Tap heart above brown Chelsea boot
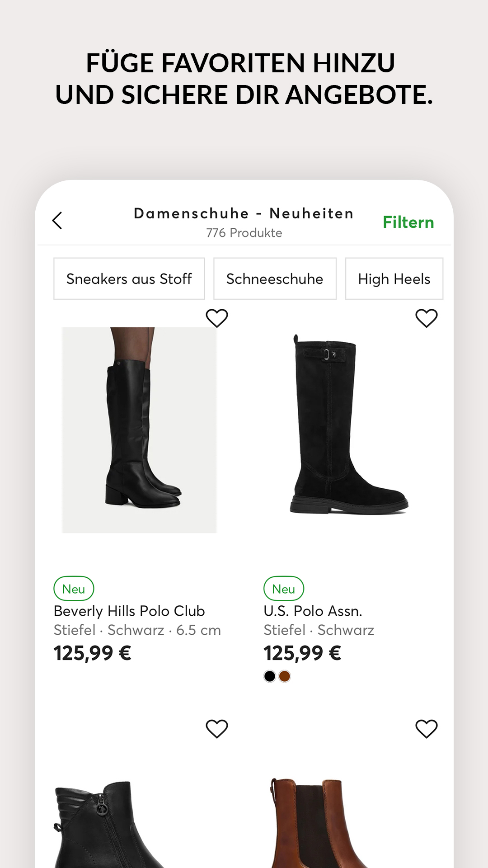 [x=427, y=729]
